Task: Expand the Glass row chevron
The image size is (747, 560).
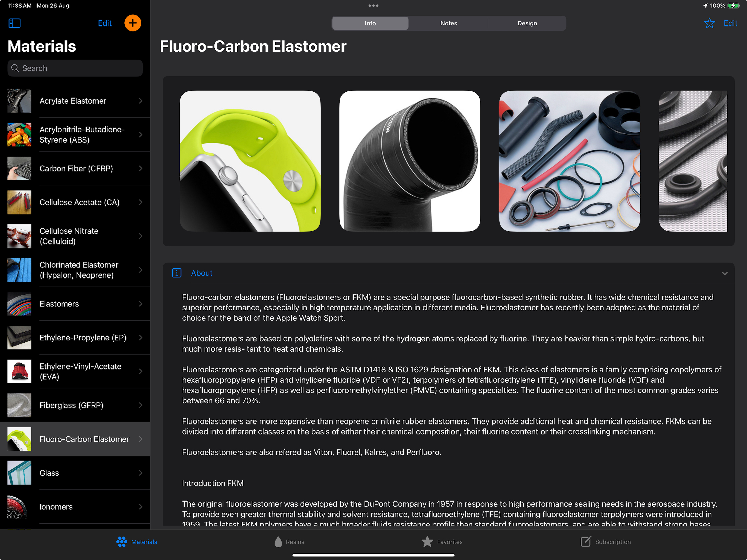Action: (141, 472)
